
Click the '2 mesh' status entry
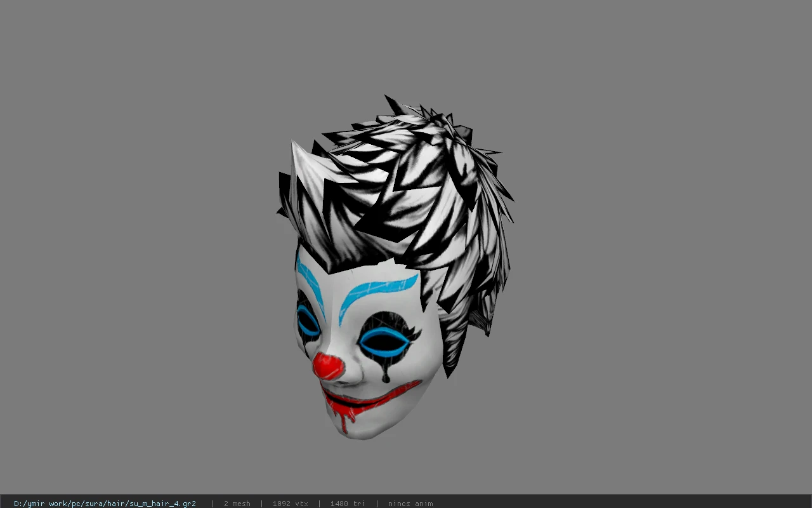237,504
